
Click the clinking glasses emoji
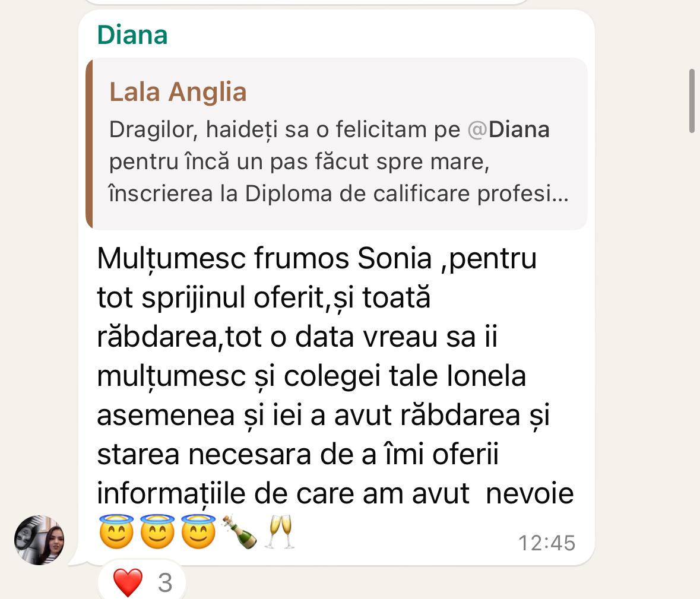point(280,531)
